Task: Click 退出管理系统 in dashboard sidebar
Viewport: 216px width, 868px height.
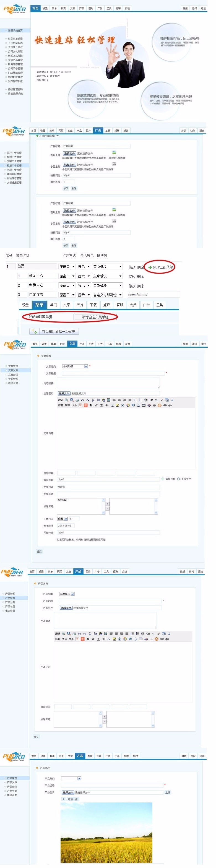Action: (15, 94)
